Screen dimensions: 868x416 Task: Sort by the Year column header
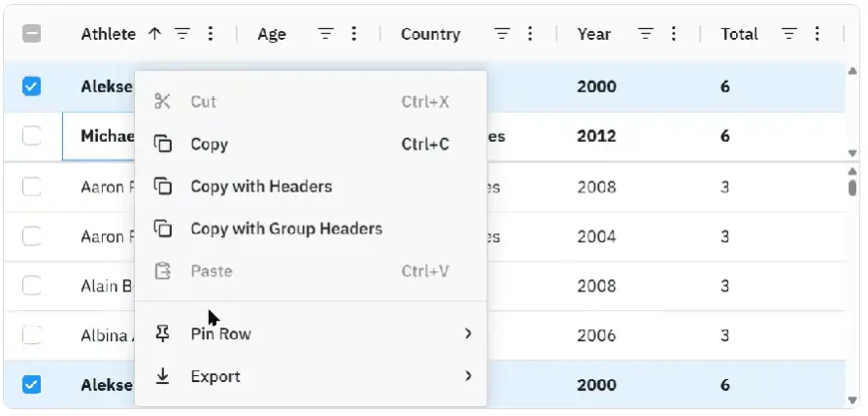click(x=593, y=34)
